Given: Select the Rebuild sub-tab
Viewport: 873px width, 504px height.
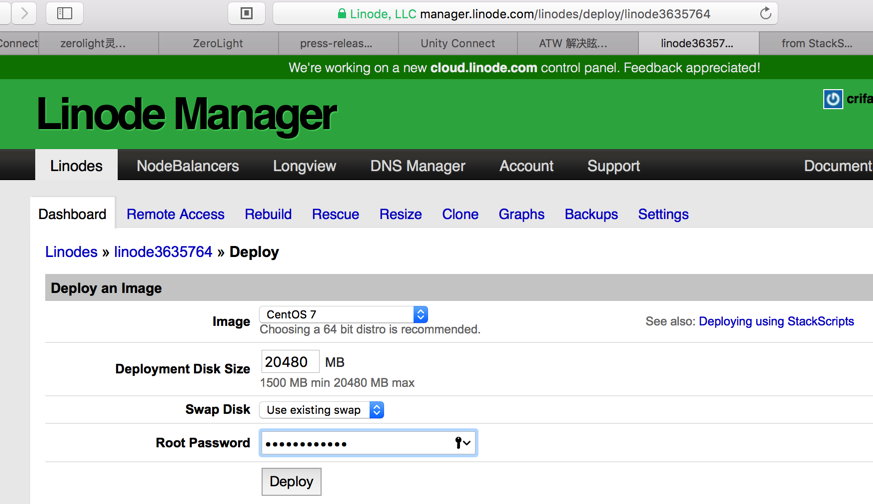Looking at the screenshot, I should (x=268, y=214).
